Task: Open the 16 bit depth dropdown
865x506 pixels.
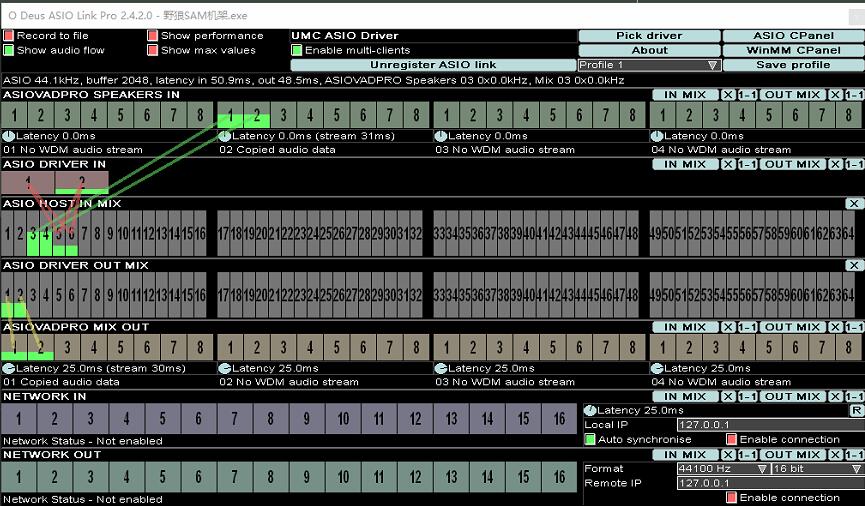Action: click(x=818, y=468)
